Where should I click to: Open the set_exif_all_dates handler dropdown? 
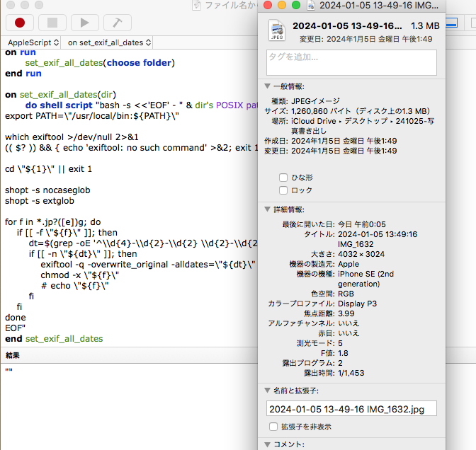tap(109, 42)
